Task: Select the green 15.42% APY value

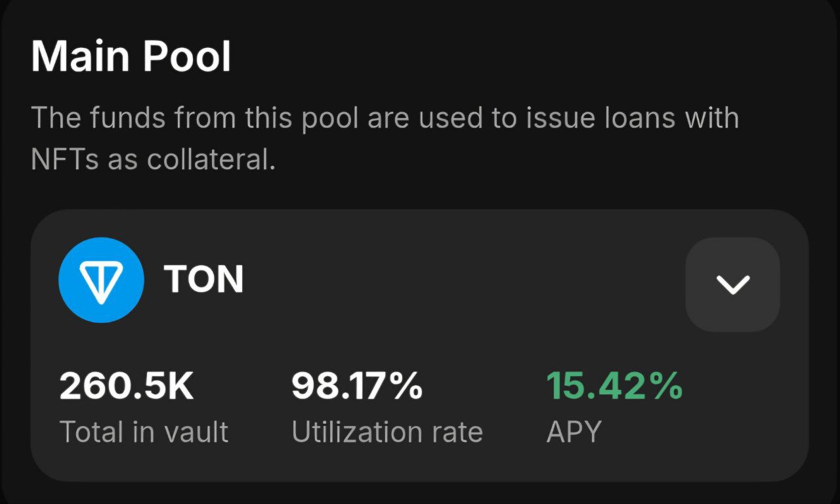Action: click(614, 386)
